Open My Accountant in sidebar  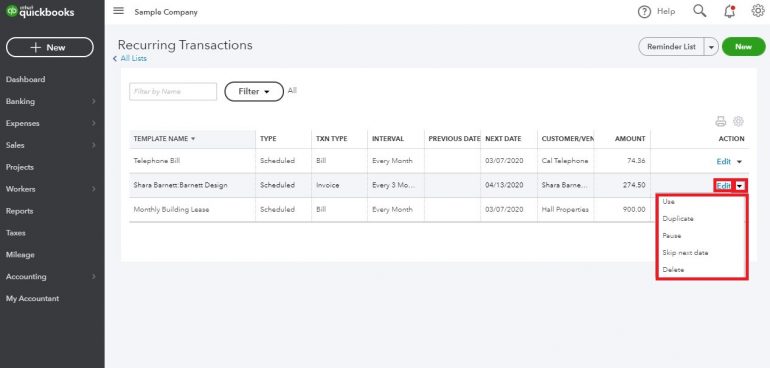(x=32, y=298)
